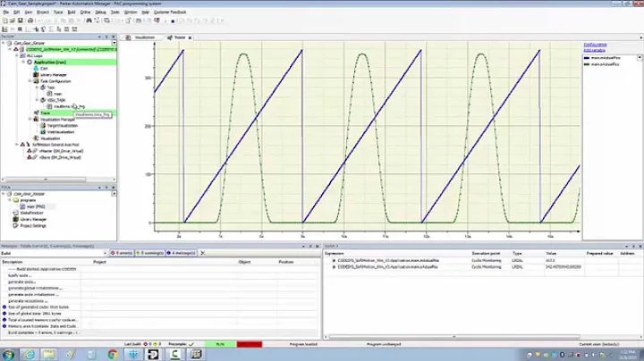Open the File Explorer folder in the taskbar

pyautogui.click(x=49, y=355)
